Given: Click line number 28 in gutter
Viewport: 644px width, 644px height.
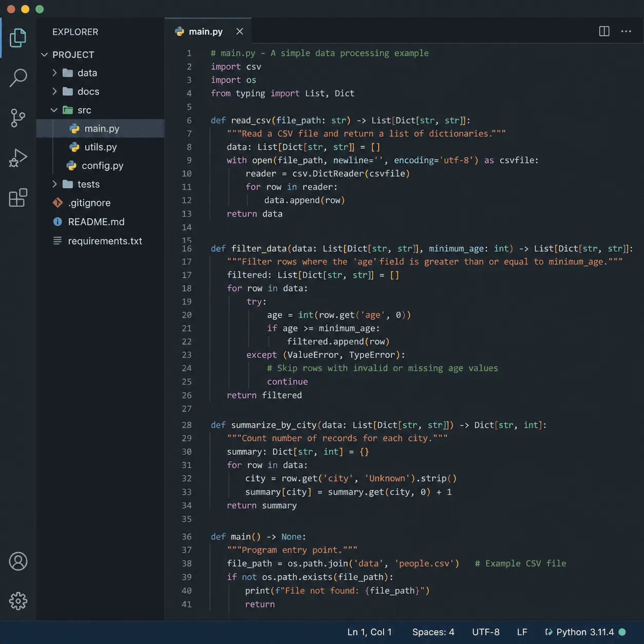Looking at the screenshot, I should 186,425.
